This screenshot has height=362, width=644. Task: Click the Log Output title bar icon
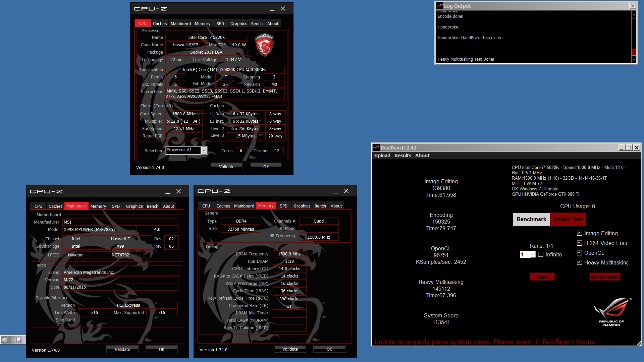click(x=440, y=6)
